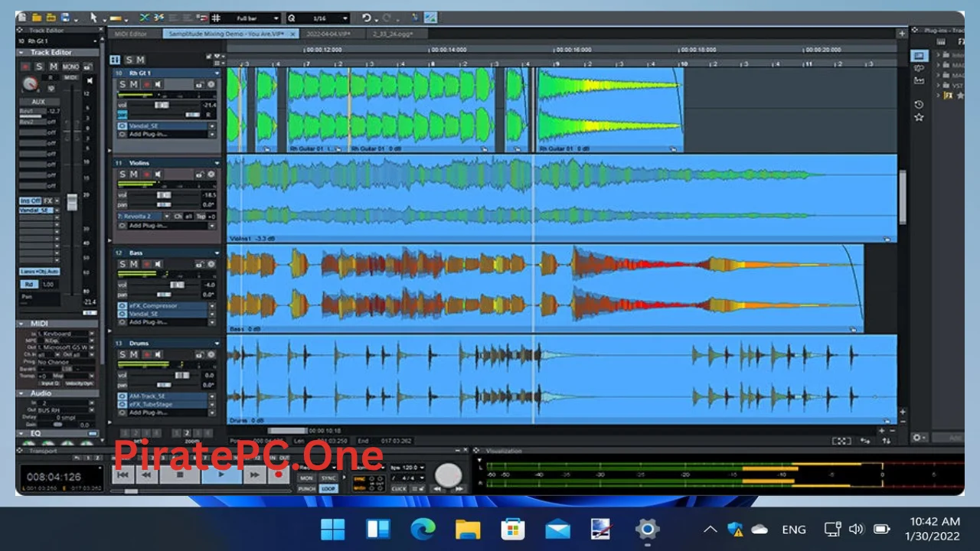The height and width of the screenshot is (551, 980).
Task: Collapse the Audio section in Track Editor
Action: (x=21, y=393)
